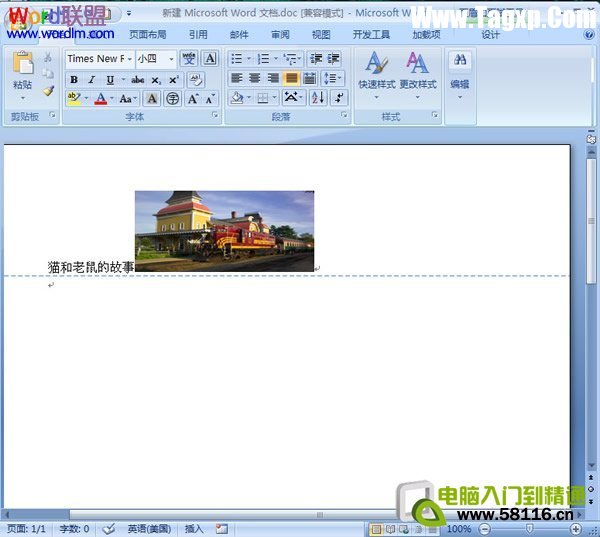Toggle Justify alignment
600x537 pixels.
(x=291, y=78)
